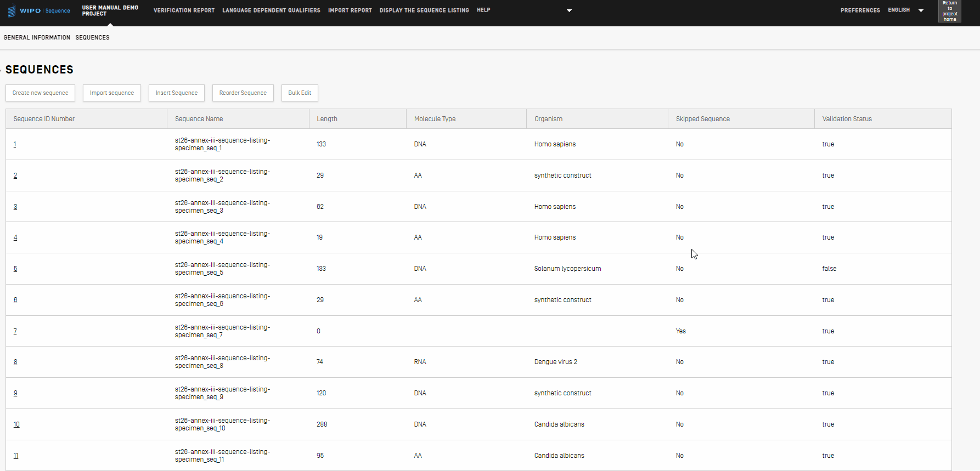Click Return to project home button

[x=949, y=11]
